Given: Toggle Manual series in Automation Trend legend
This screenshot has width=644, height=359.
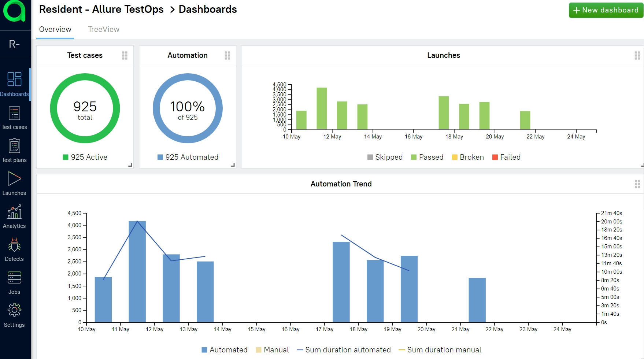Looking at the screenshot, I should coord(272,350).
